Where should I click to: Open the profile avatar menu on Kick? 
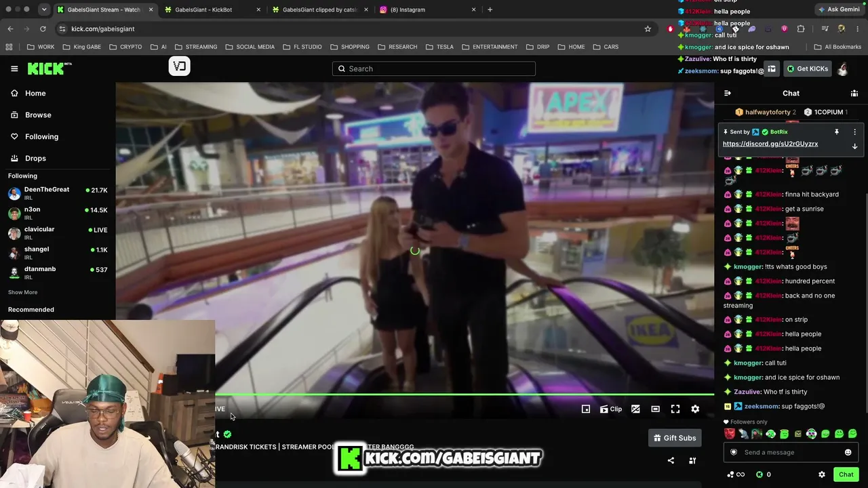[x=842, y=68]
